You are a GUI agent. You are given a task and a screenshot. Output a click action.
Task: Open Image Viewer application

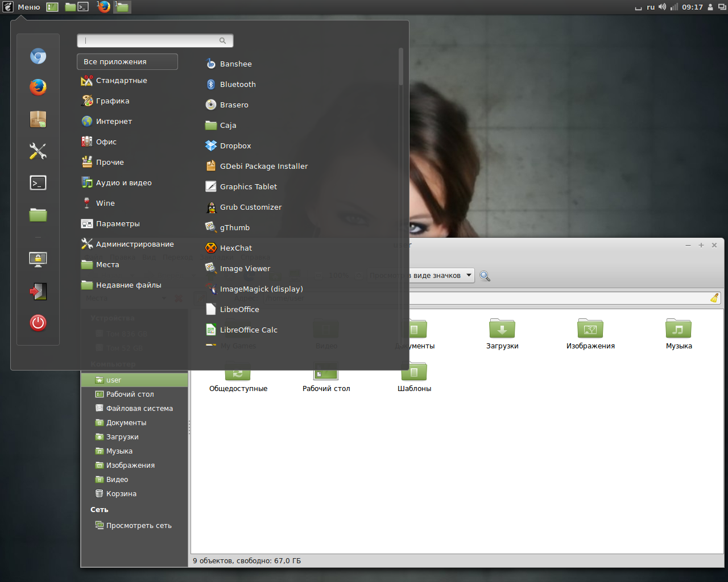tap(238, 268)
